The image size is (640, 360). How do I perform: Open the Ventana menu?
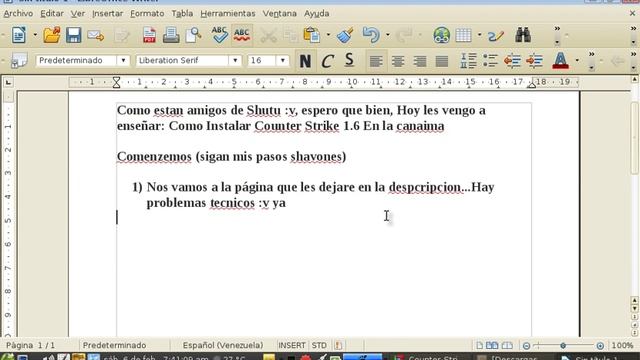[280, 13]
